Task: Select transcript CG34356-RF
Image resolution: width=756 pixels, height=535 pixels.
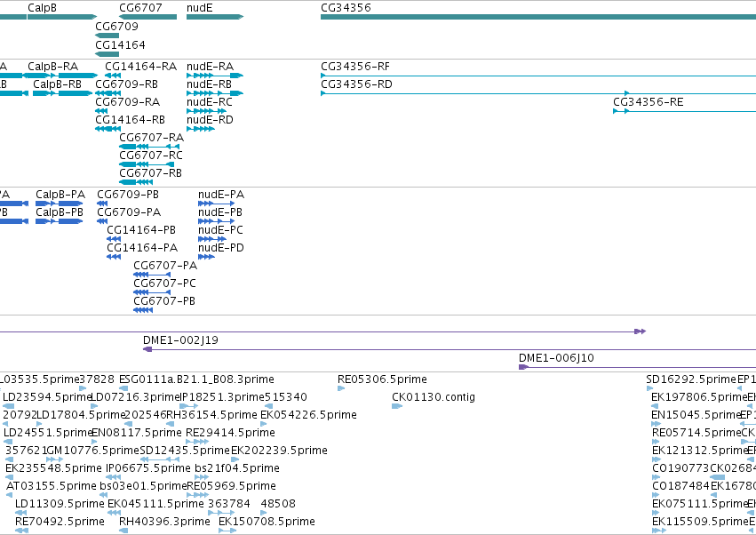Action: 355,66
